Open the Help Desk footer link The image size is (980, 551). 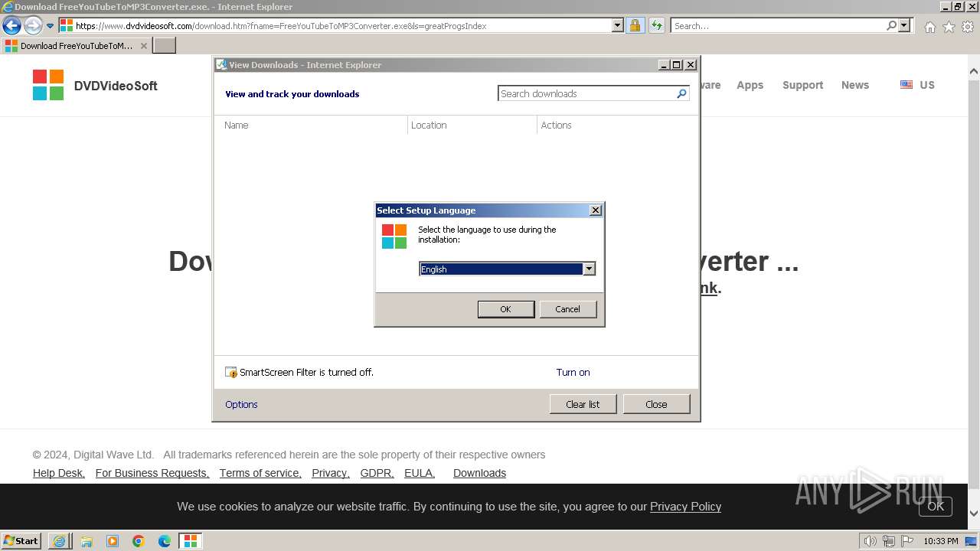pyautogui.click(x=59, y=473)
